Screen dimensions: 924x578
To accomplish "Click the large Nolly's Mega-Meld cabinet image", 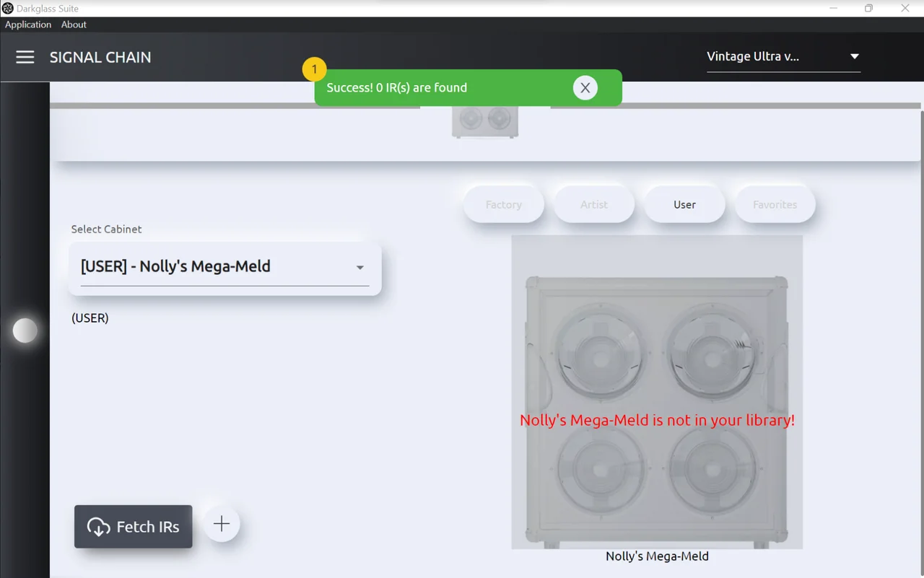I will [657, 392].
